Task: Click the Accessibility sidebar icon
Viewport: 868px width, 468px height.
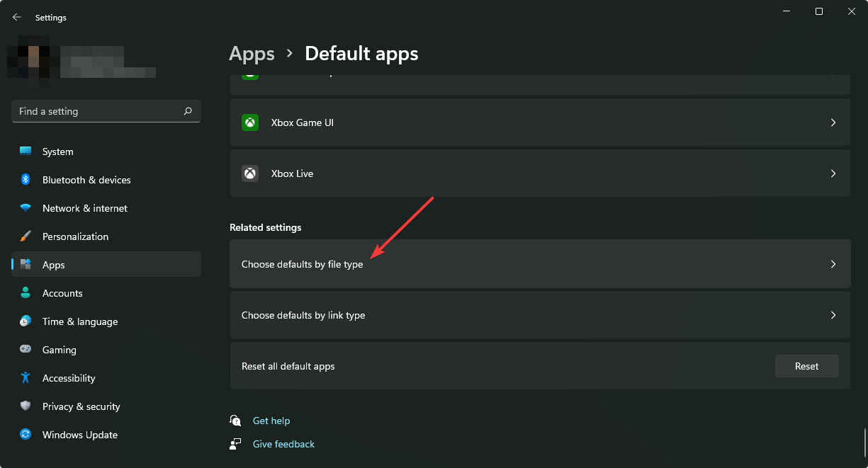Action: click(x=26, y=378)
